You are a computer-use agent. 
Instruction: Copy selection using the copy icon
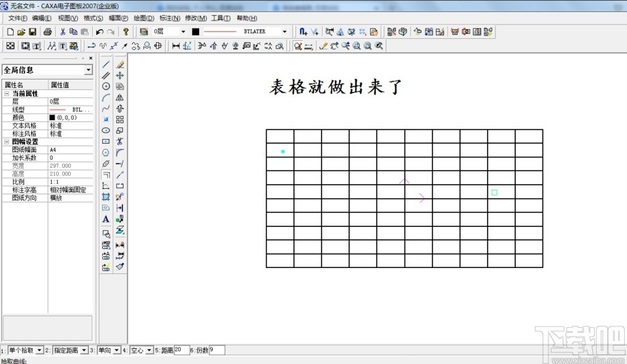(74, 31)
